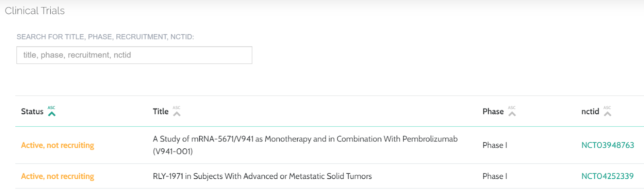Click Phase I in the mRNA-5671 row
This screenshot has width=644, height=195.
495,145
